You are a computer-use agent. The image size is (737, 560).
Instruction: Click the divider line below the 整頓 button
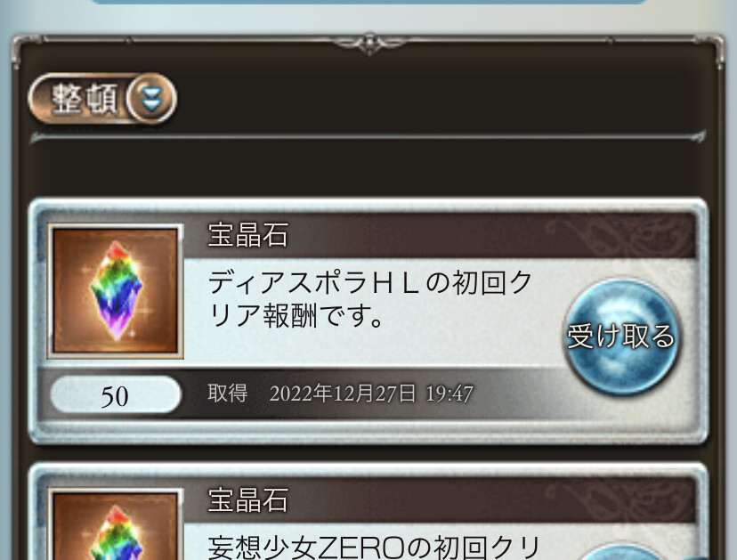[368, 136]
